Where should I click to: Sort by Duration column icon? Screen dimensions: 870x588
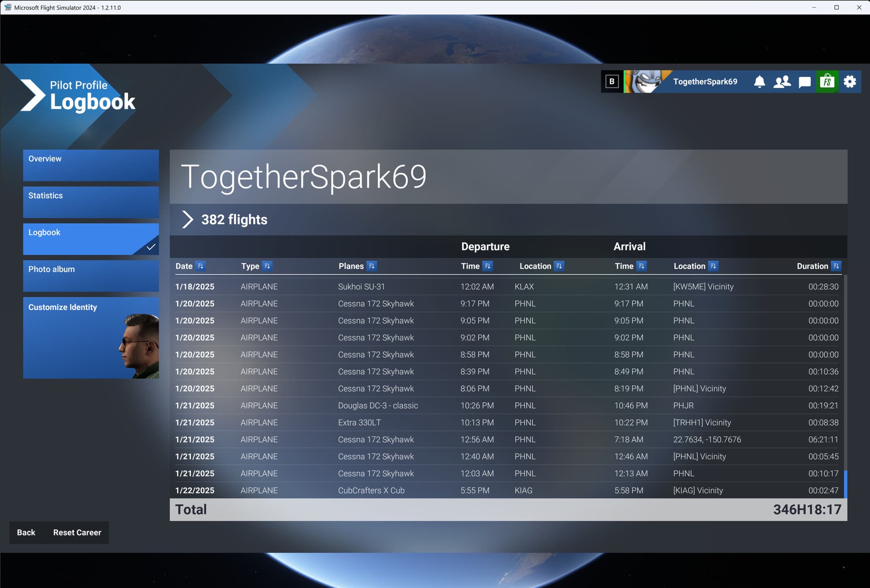pyautogui.click(x=836, y=266)
